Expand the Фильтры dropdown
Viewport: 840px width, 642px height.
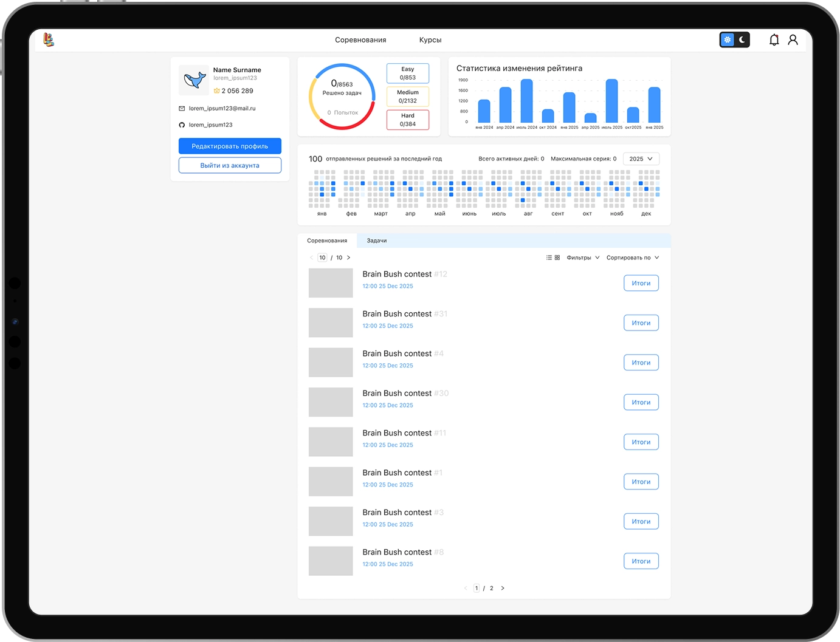pyautogui.click(x=583, y=258)
